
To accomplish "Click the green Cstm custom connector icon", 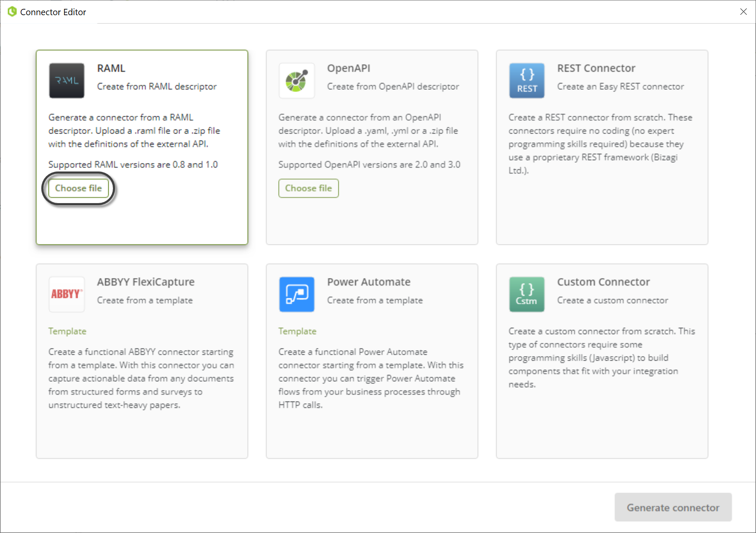I will point(527,294).
